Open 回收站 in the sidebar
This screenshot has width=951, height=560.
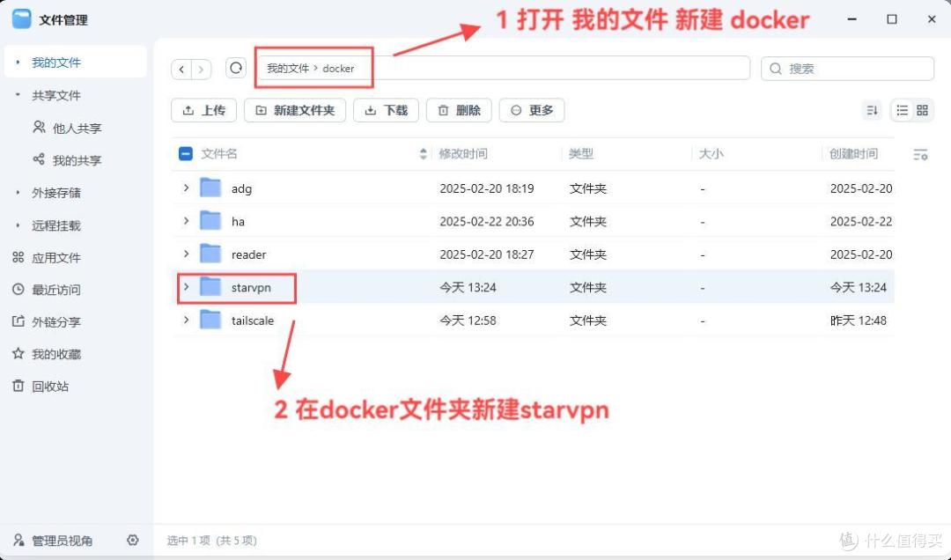[41, 387]
